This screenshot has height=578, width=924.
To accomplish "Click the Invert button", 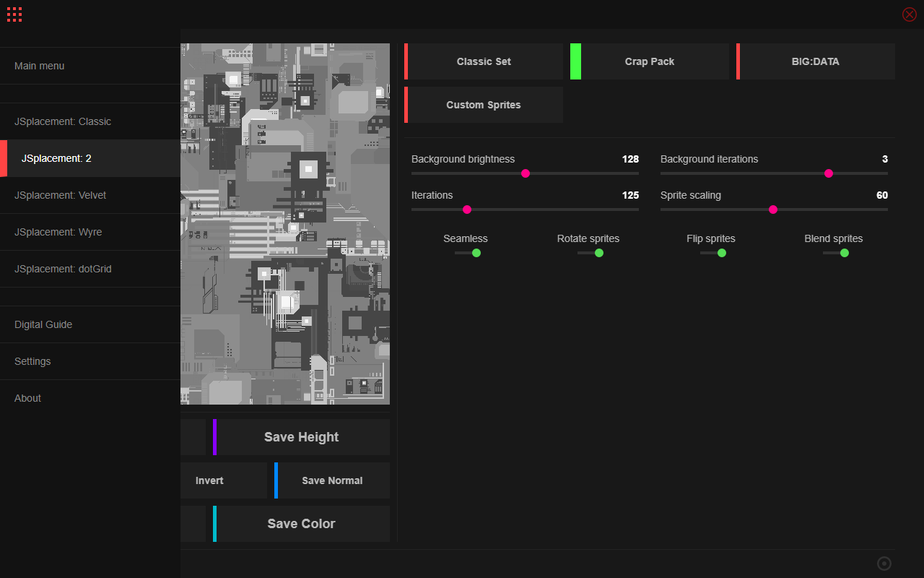I will click(223, 480).
